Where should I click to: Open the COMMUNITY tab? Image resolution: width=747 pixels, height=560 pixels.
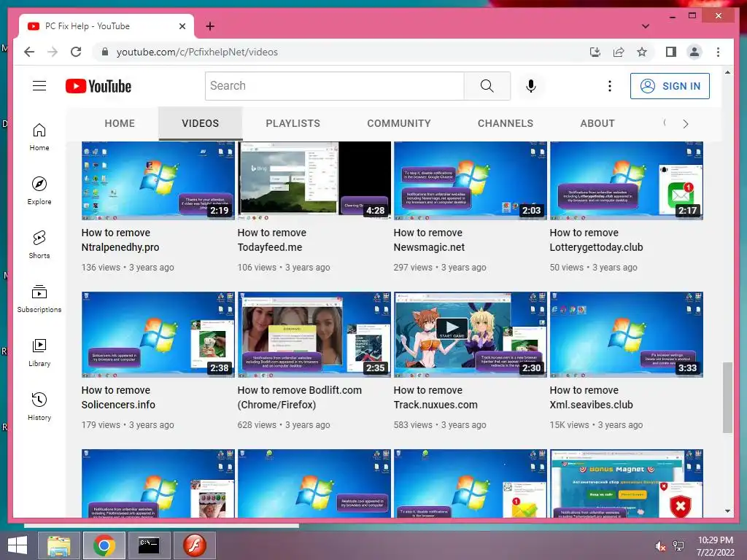point(399,123)
